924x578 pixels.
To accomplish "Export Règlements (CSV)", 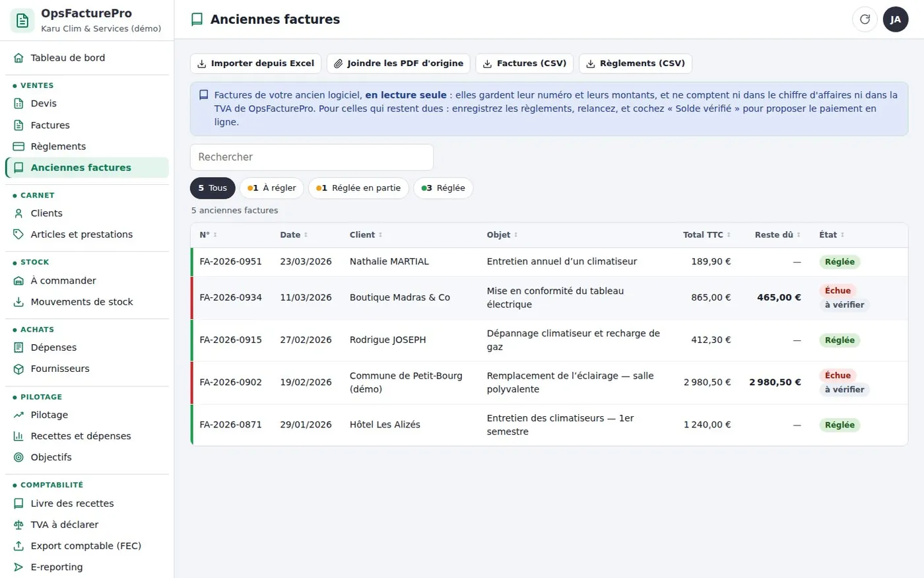I will click(x=636, y=63).
